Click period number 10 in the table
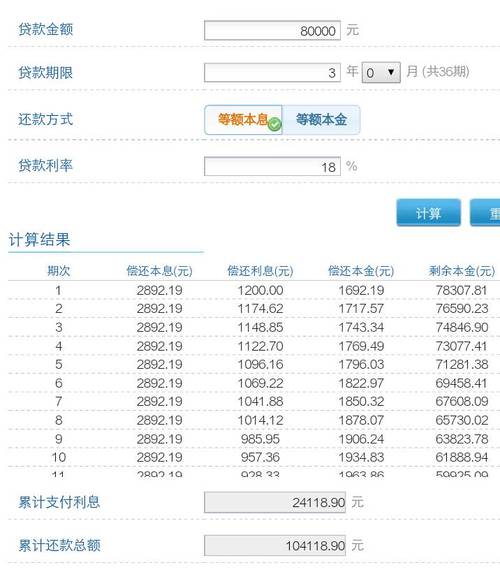This screenshot has height=572, width=500. point(59,457)
